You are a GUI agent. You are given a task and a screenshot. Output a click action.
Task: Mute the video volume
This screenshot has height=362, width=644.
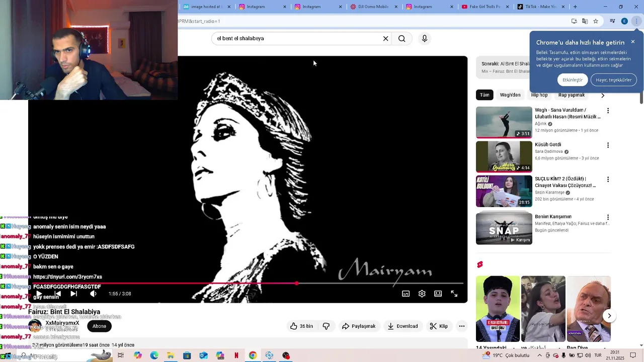click(x=93, y=294)
